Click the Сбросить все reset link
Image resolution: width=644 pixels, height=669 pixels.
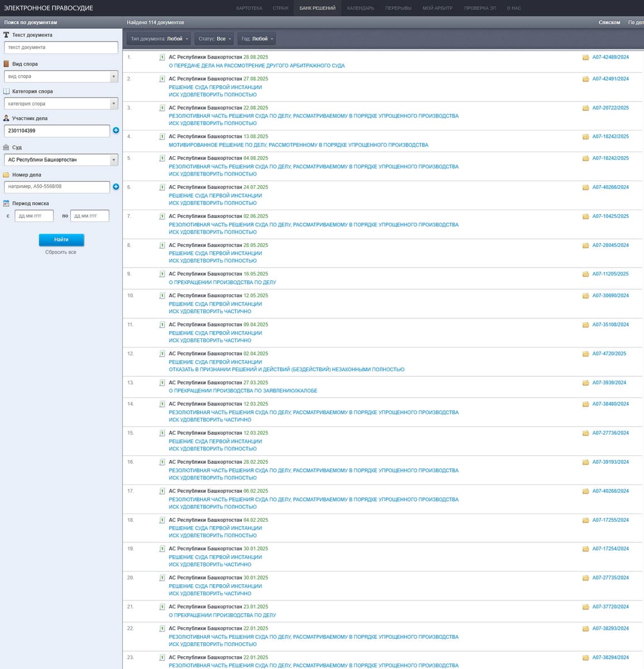click(61, 253)
